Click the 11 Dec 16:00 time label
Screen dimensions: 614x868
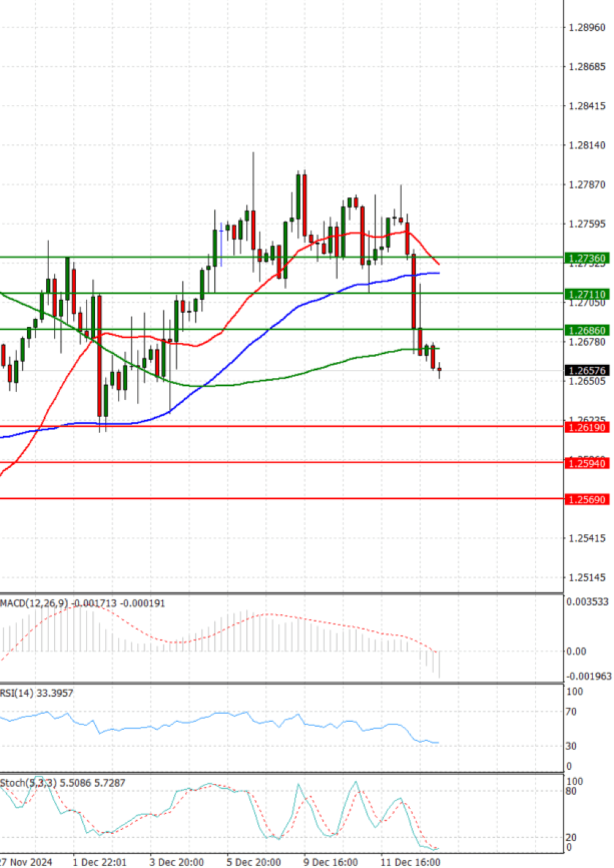410,862
